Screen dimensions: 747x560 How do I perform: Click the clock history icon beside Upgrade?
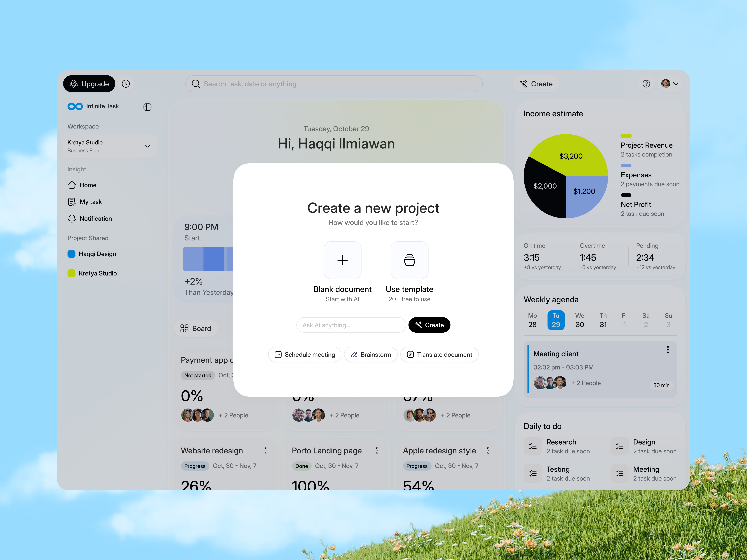coord(126,83)
